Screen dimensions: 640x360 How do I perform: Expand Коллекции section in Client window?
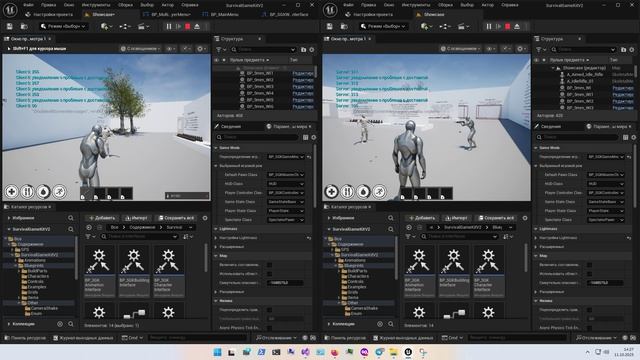(9, 324)
